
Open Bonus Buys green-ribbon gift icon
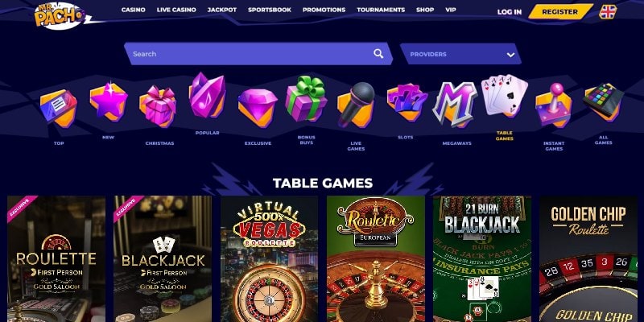[307, 98]
